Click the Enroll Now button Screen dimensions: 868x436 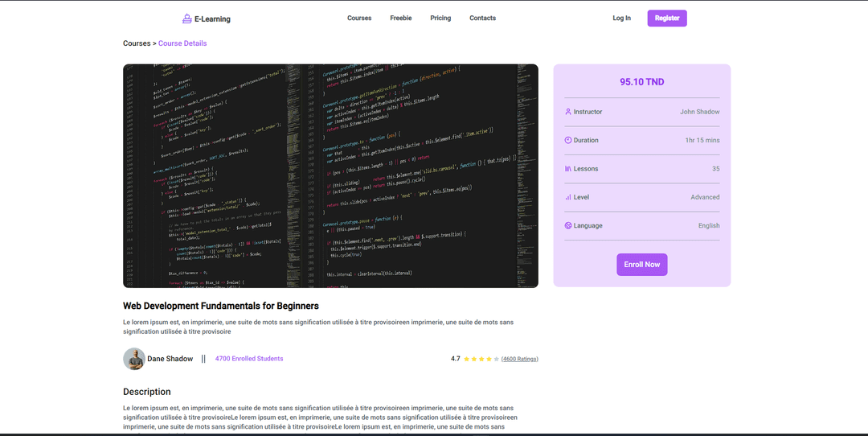tap(642, 265)
